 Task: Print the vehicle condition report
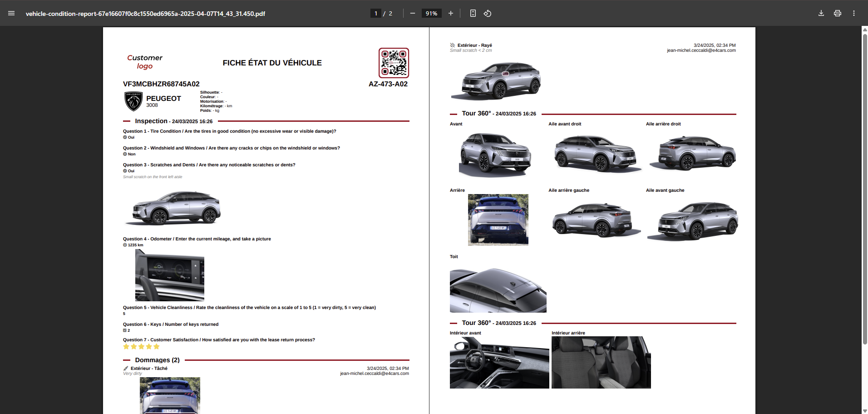pyautogui.click(x=837, y=14)
